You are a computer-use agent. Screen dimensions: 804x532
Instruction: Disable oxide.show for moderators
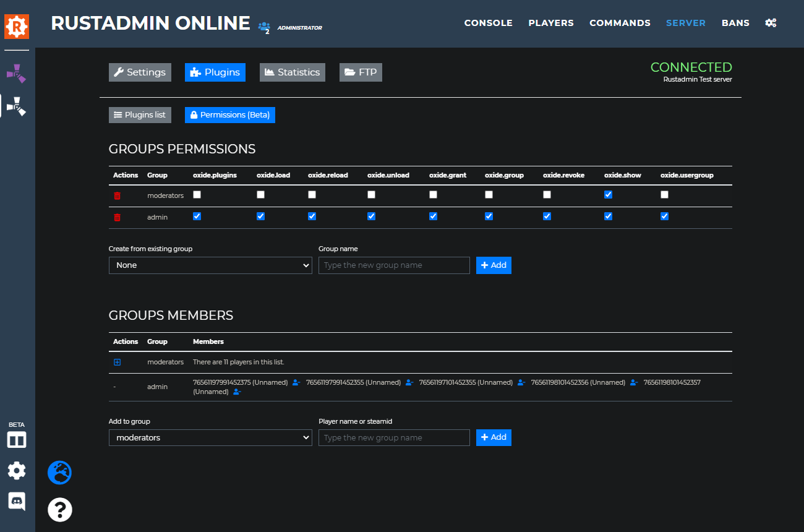[x=608, y=194]
